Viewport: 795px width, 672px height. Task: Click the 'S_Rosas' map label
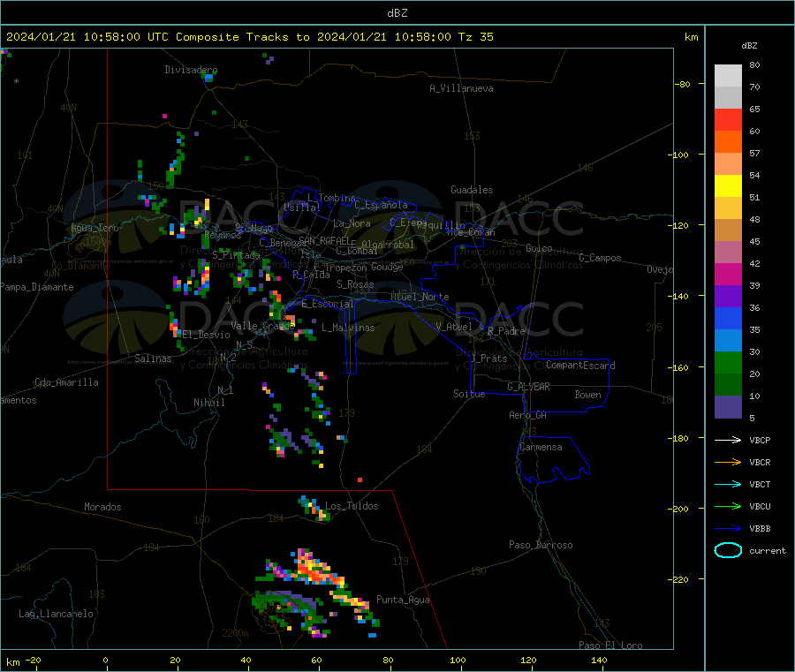pyautogui.click(x=355, y=284)
